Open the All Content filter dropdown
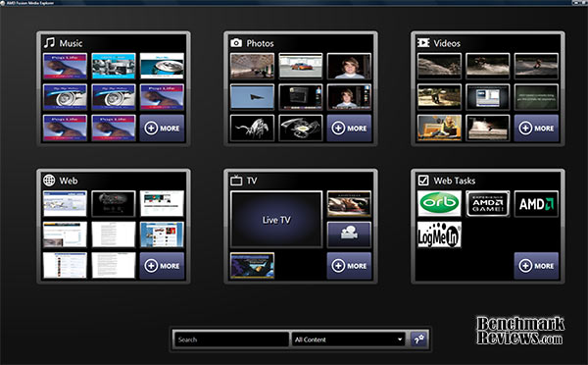Image resolution: width=588 pixels, height=365 pixels. click(349, 339)
